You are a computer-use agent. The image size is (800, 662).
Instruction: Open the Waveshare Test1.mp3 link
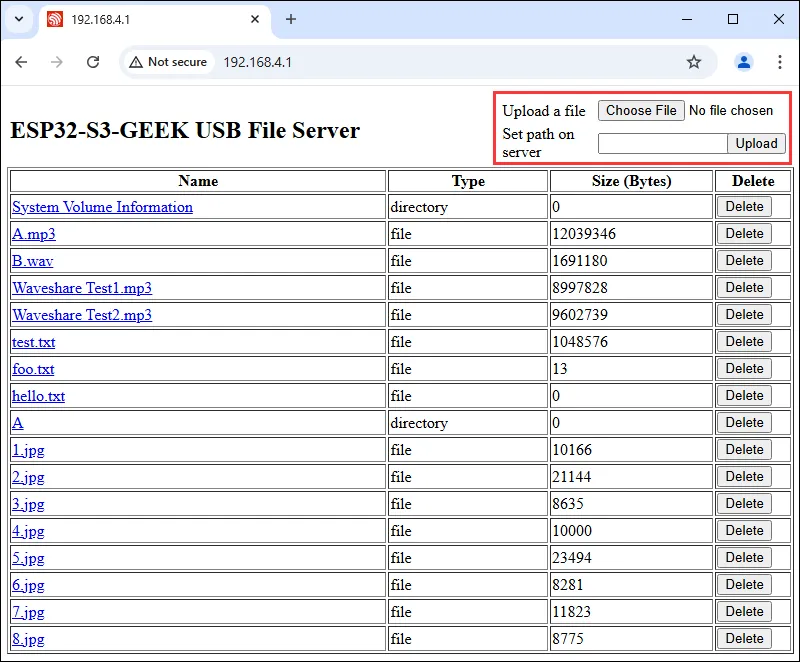[x=82, y=288]
